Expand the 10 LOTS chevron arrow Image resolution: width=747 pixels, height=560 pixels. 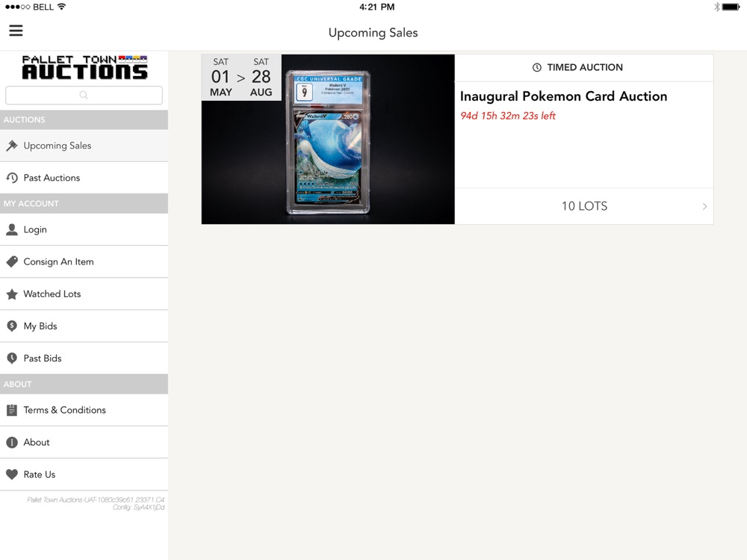[704, 206]
